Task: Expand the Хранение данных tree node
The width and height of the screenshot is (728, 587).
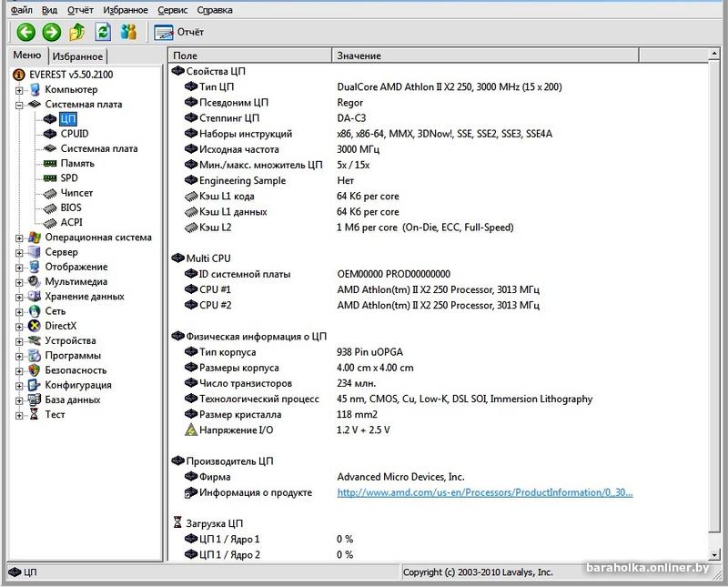Action: [19, 297]
